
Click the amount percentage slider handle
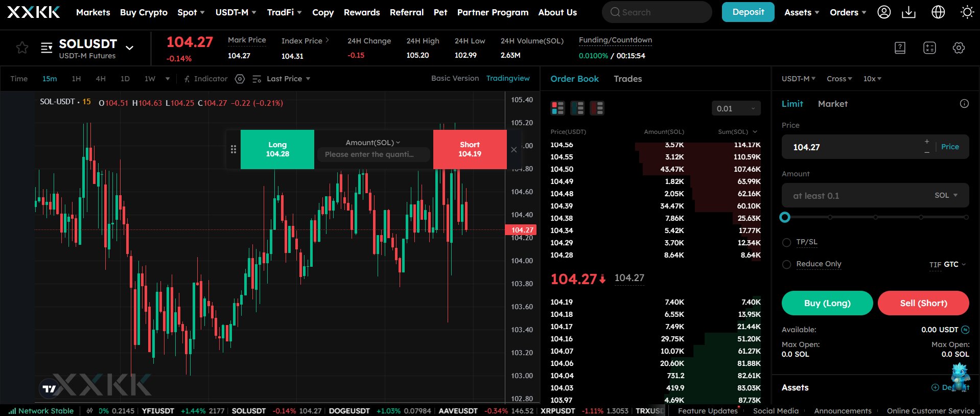(x=785, y=217)
